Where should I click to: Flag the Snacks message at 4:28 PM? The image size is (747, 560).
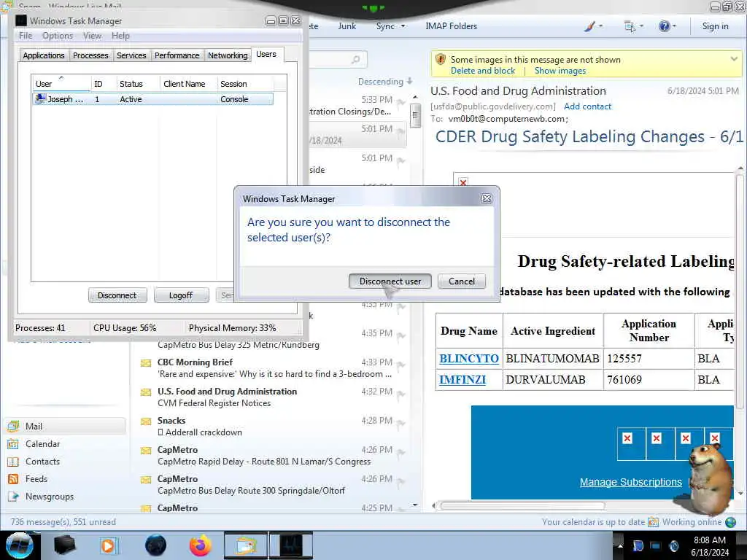pyautogui.click(x=401, y=423)
